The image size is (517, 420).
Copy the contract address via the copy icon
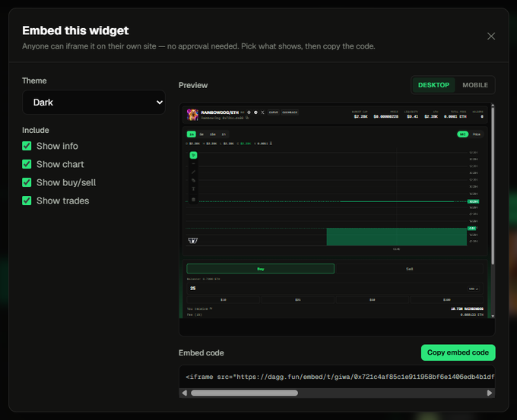pos(247,118)
